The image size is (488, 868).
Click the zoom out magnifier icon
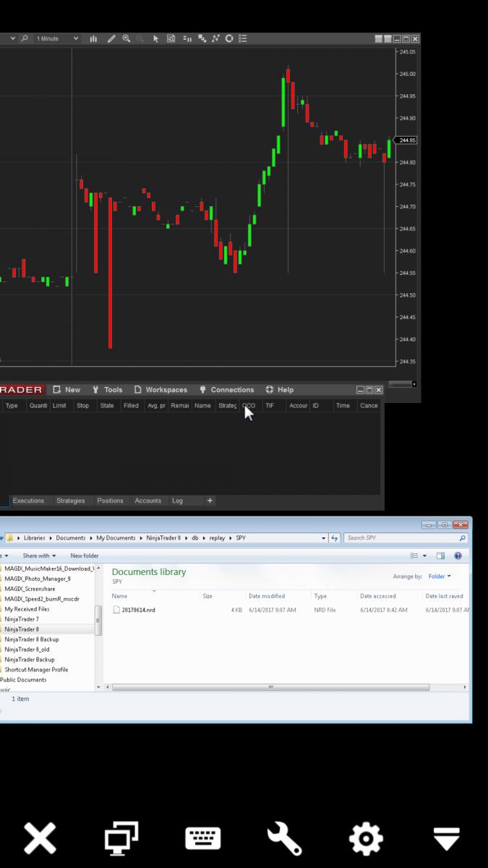click(x=140, y=38)
